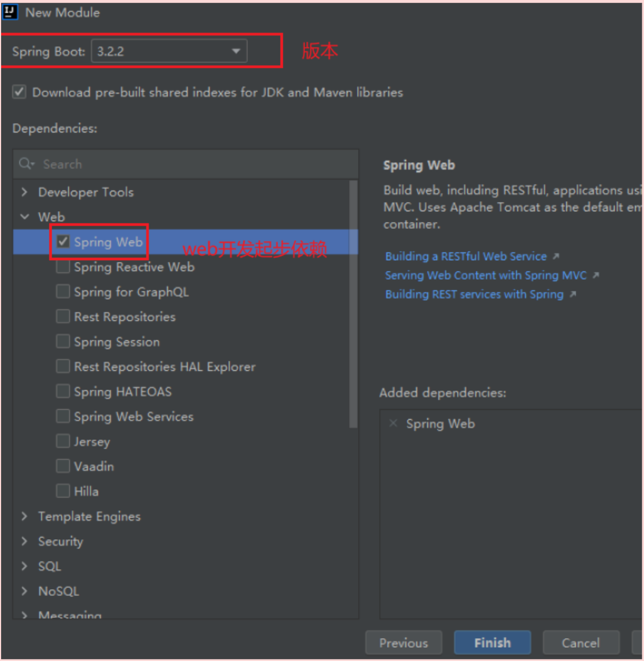Expand the Security section
Viewport: 644px width, 661px height.
[x=24, y=541]
